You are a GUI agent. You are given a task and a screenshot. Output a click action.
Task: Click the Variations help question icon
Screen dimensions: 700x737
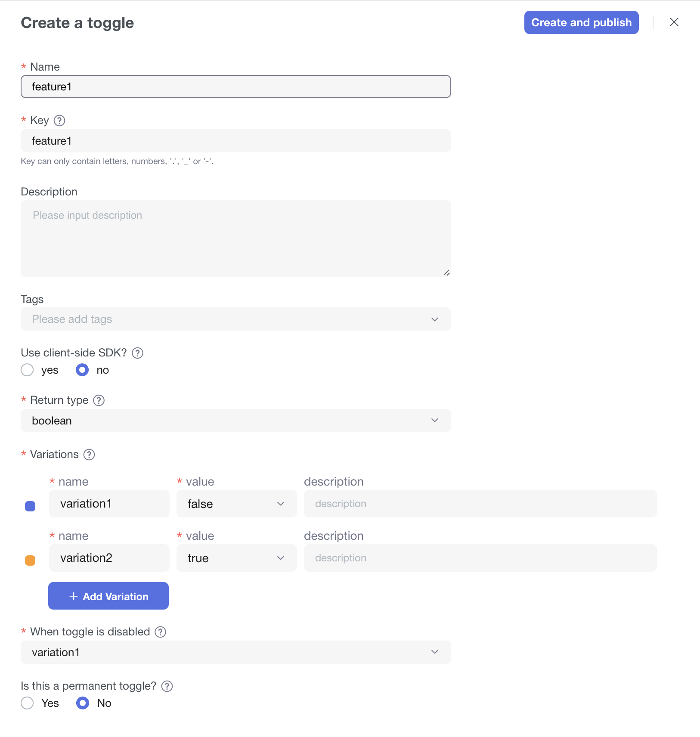pyautogui.click(x=89, y=455)
